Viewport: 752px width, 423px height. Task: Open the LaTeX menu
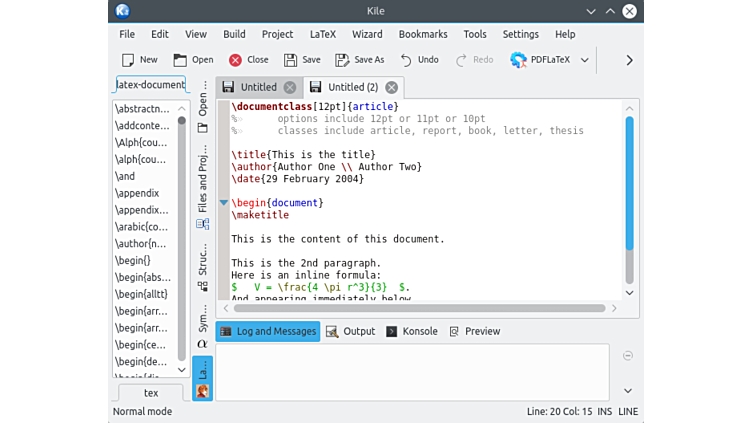pos(322,34)
